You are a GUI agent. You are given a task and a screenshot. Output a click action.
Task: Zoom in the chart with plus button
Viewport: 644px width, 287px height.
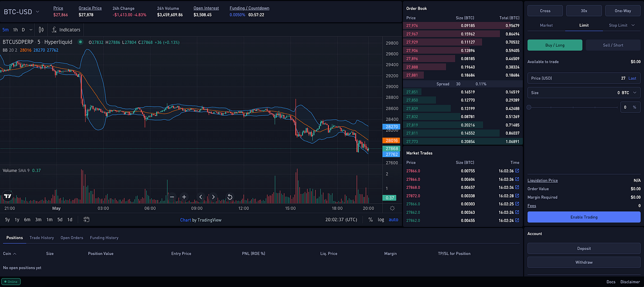click(184, 197)
